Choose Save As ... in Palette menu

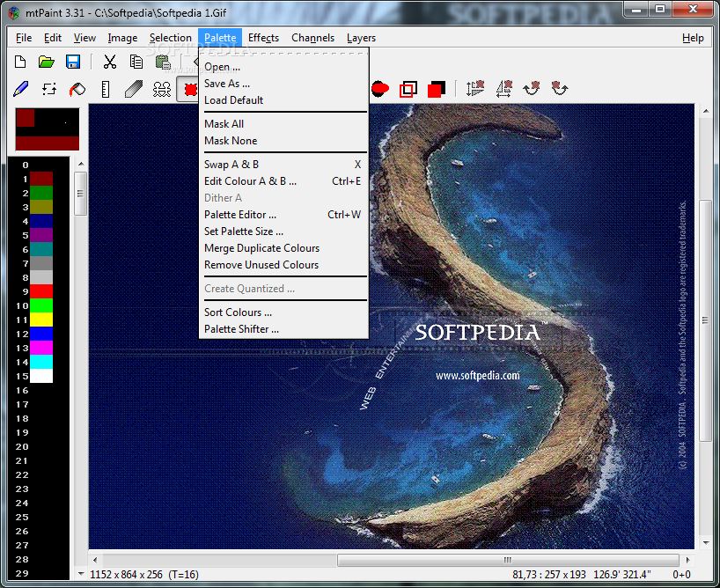[x=283, y=84]
